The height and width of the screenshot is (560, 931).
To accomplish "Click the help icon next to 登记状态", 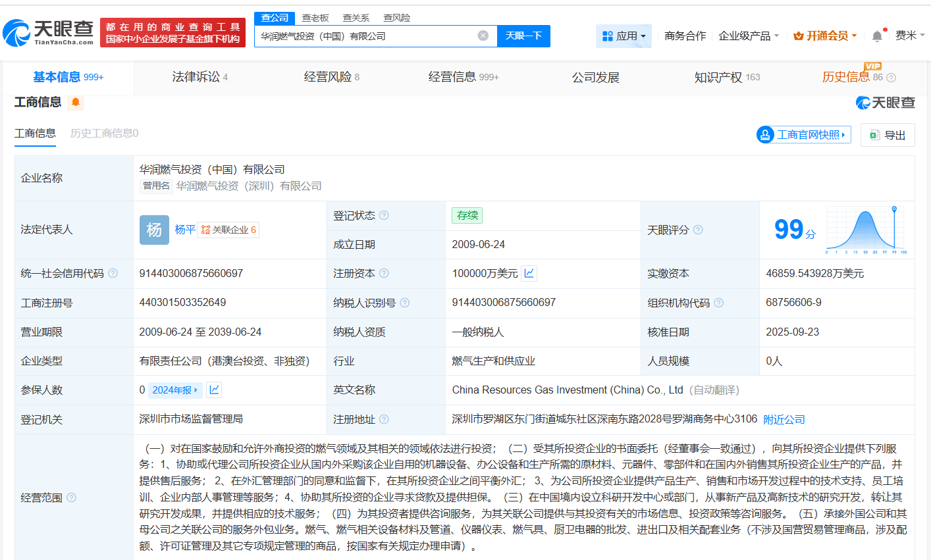I will tap(385, 215).
